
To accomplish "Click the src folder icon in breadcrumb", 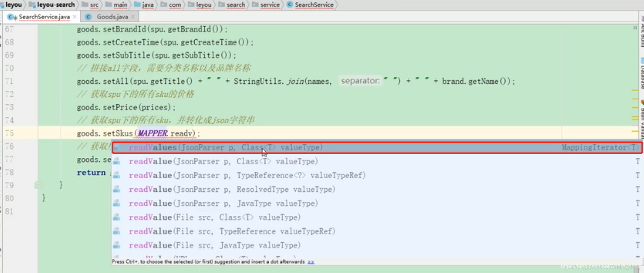I will (x=85, y=4).
